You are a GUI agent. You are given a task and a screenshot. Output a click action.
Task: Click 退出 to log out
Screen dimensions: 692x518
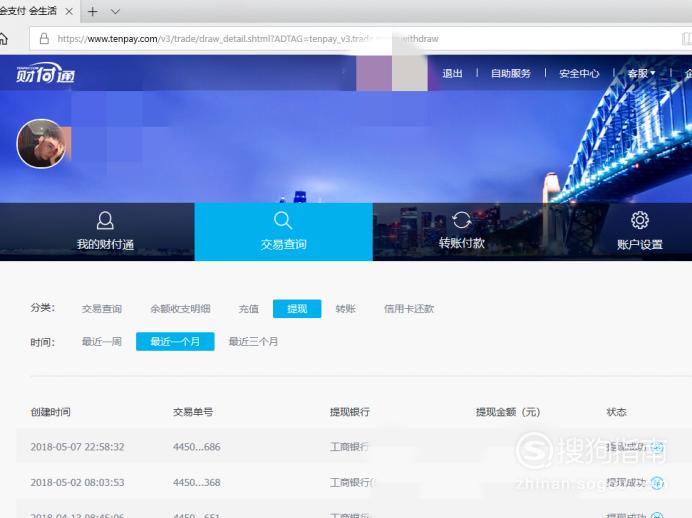pyautogui.click(x=452, y=73)
